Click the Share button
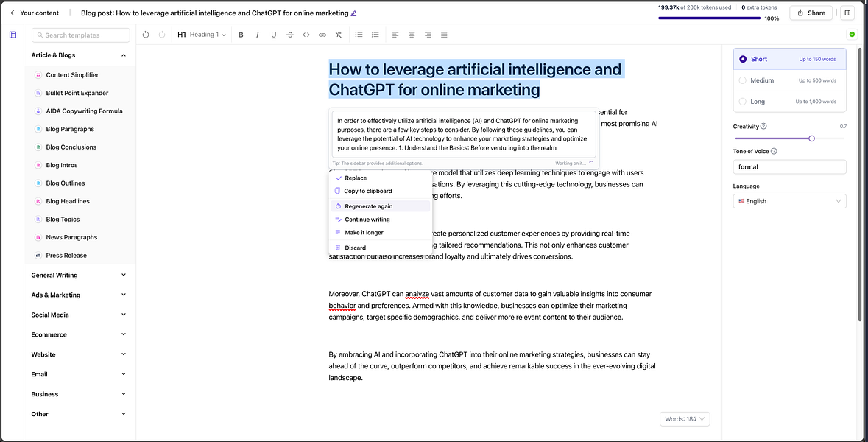 coord(811,13)
